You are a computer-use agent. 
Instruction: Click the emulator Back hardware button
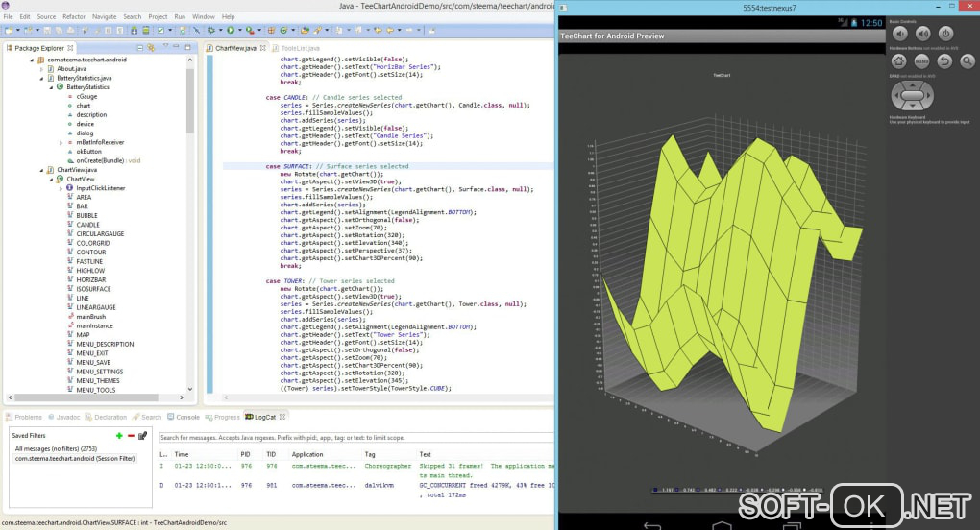point(944,60)
